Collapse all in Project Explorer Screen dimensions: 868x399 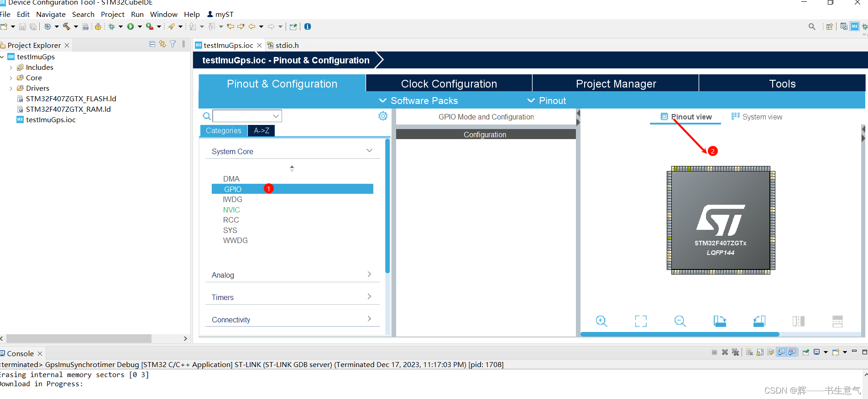point(152,44)
